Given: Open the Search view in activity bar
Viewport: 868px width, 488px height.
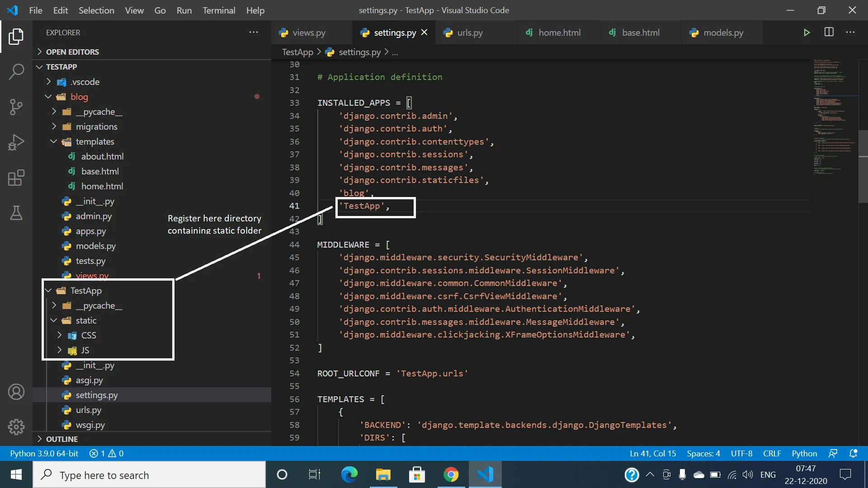Looking at the screenshot, I should tap(16, 71).
